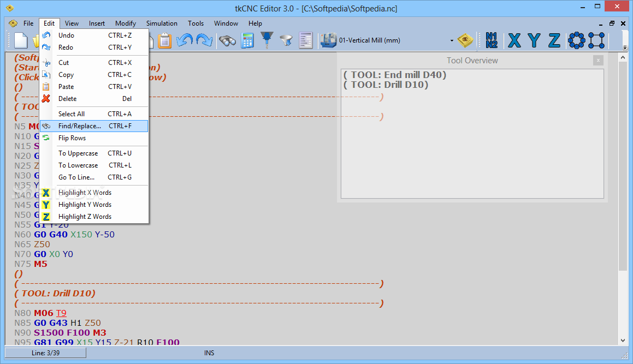Open the machine type dropdown arrow
Image resolution: width=633 pixels, height=364 pixels.
coord(452,40)
